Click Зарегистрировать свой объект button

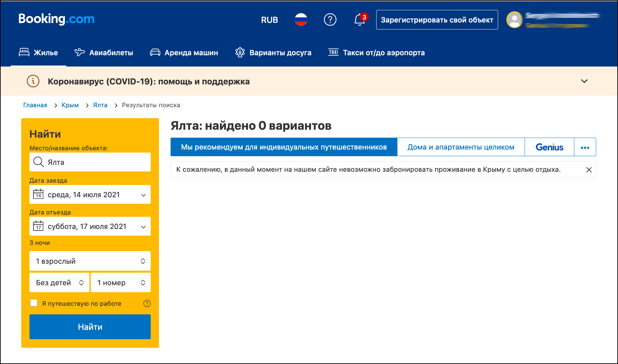pyautogui.click(x=437, y=20)
